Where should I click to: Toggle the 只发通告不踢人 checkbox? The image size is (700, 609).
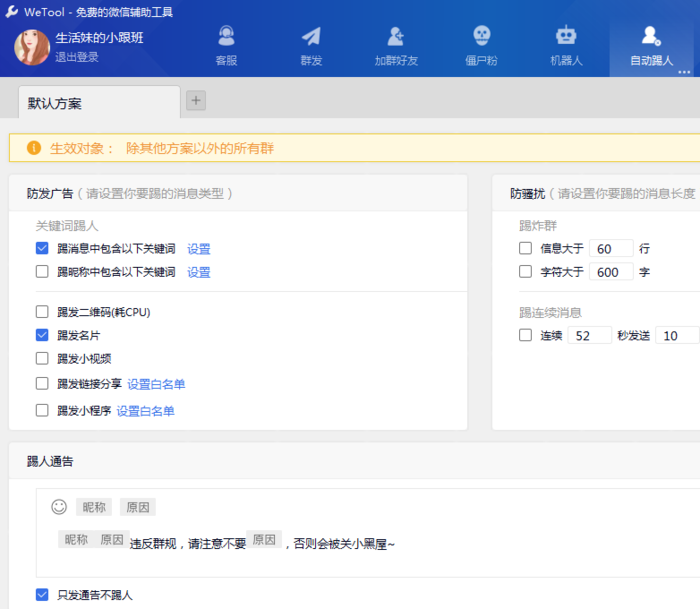point(42,595)
